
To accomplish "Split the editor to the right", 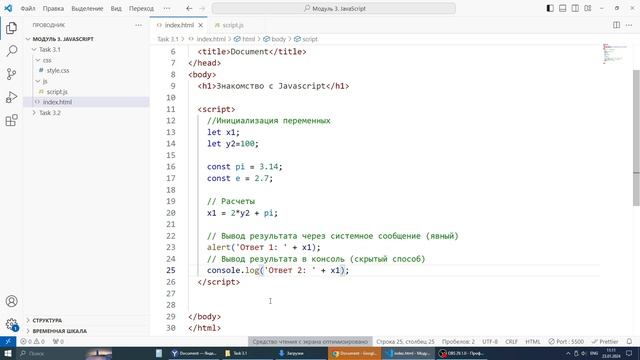I will [616, 25].
